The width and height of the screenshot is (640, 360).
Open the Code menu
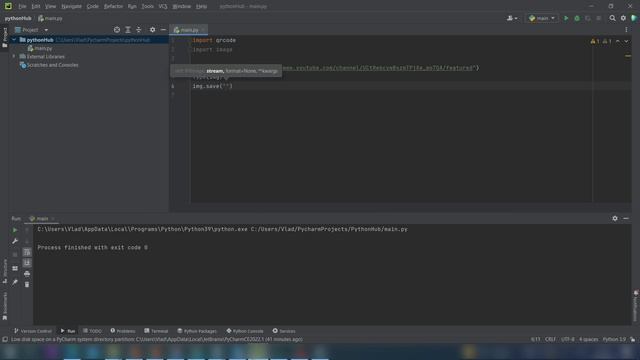pyautogui.click(x=93, y=7)
